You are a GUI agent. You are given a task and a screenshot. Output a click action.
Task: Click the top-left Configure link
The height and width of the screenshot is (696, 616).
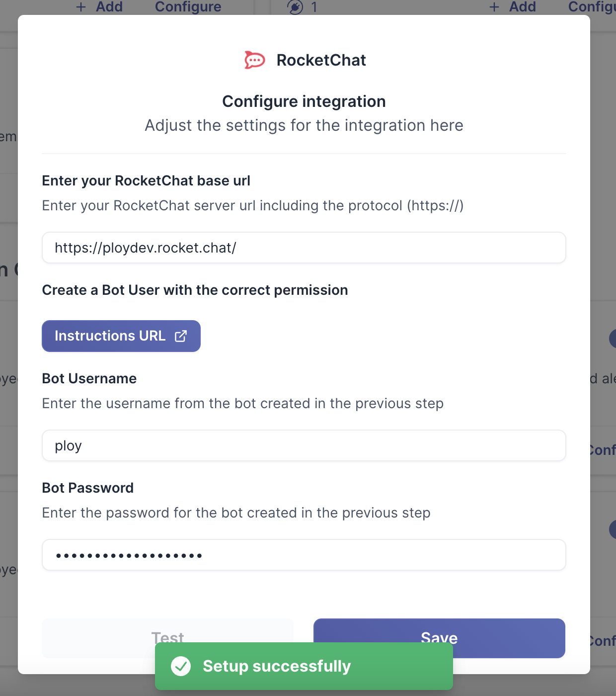point(188,7)
